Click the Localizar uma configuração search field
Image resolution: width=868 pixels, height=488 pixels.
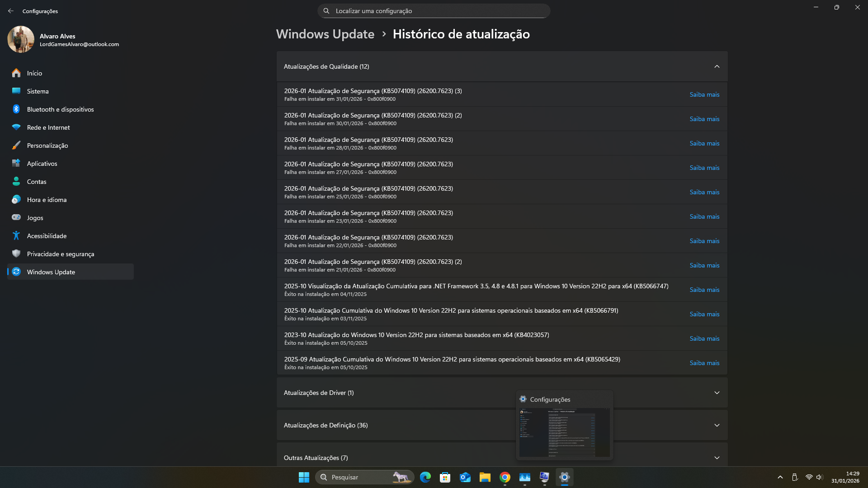click(434, 11)
